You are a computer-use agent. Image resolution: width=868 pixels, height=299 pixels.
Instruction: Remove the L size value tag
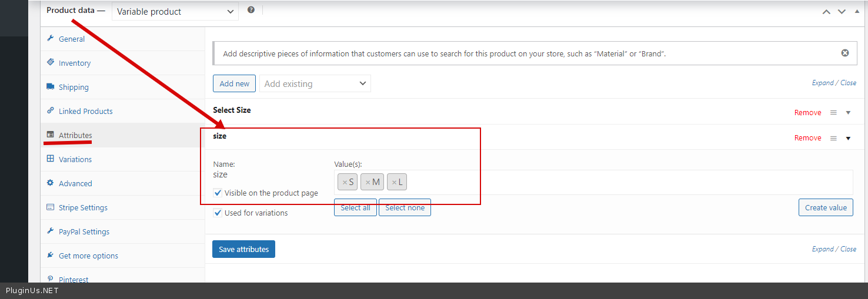pyautogui.click(x=394, y=183)
